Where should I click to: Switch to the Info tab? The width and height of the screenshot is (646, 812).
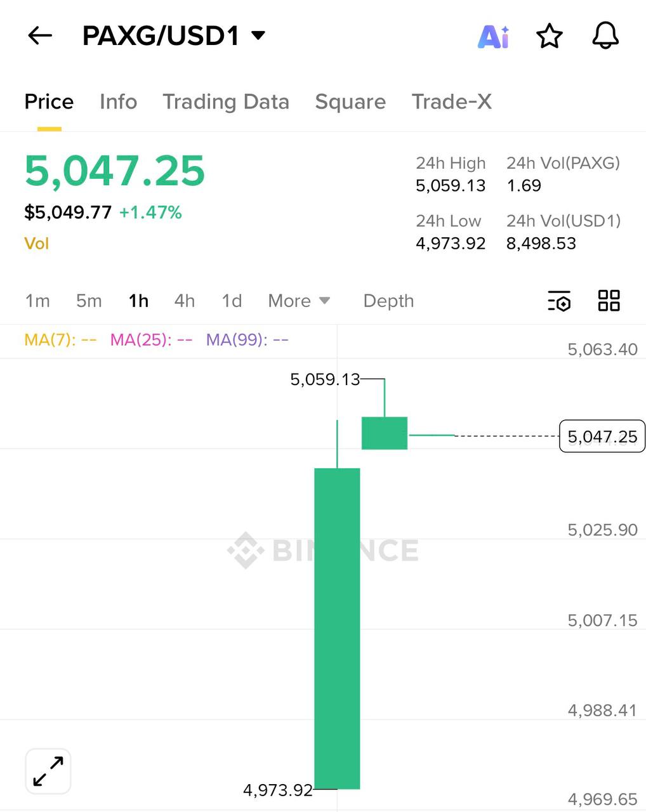point(118,101)
